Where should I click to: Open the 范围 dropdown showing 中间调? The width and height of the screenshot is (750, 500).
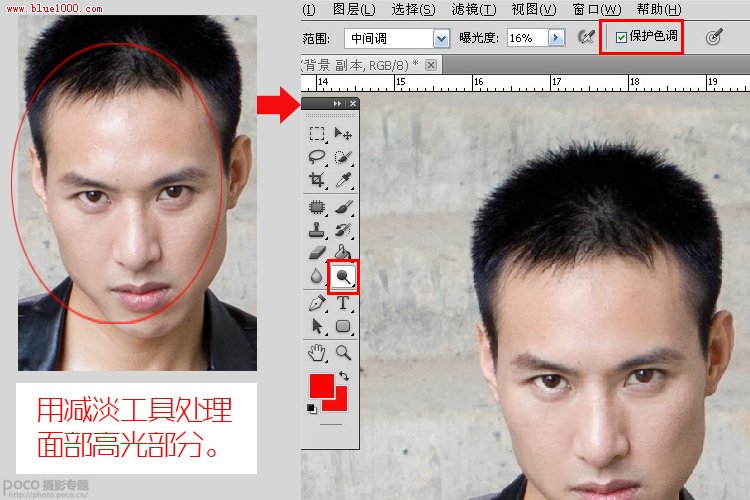point(397,38)
